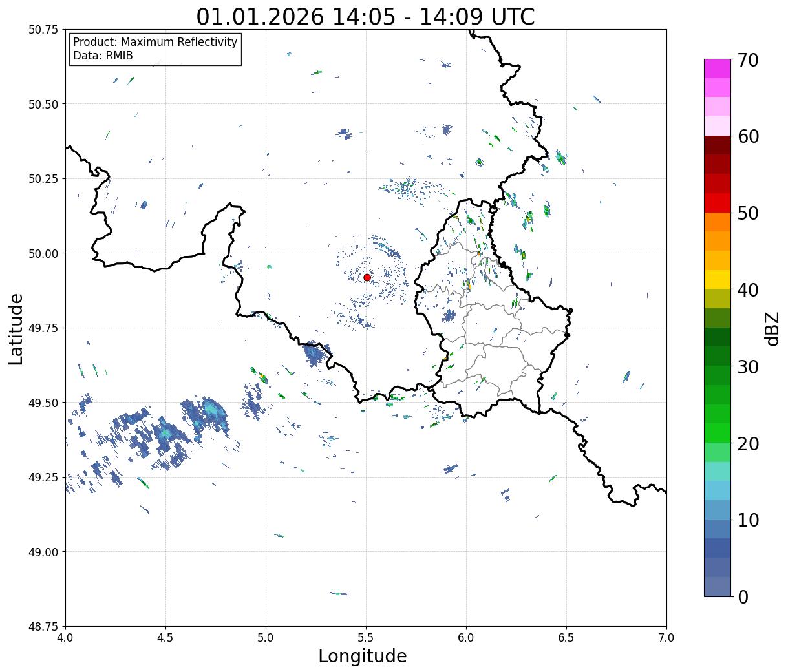Click the colorbar tick label 30
The image size is (788, 672).
click(749, 366)
